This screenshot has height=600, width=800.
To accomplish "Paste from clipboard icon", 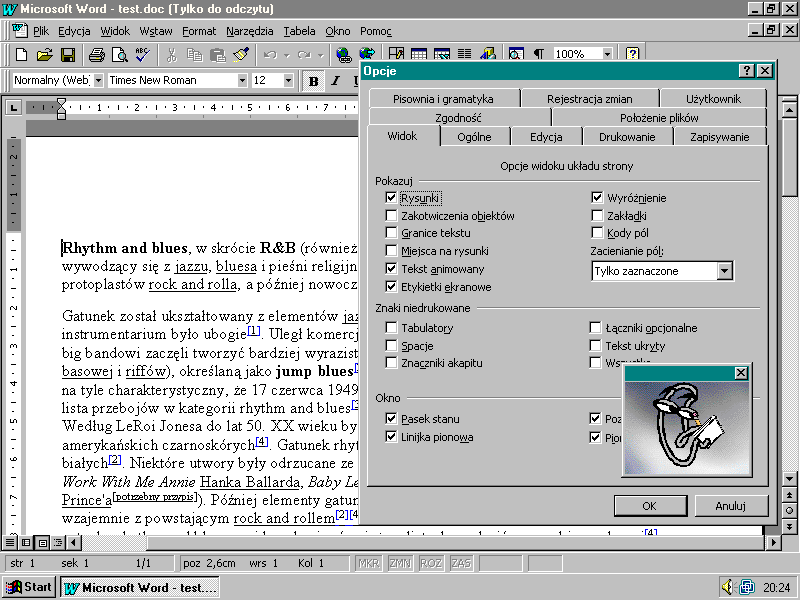I will [218, 54].
